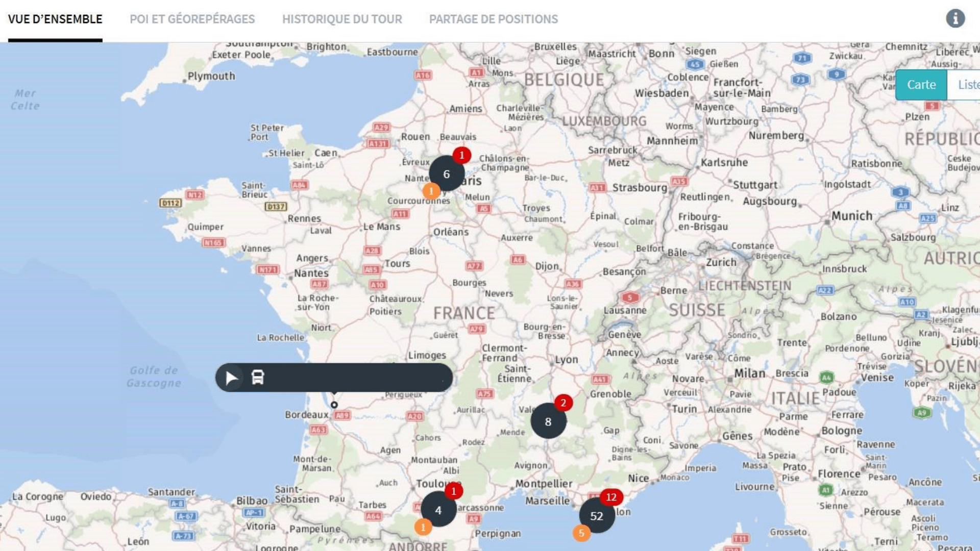Click the red badge 2 on cluster 8
Viewport: 980px width, 551px height.
coord(563,403)
